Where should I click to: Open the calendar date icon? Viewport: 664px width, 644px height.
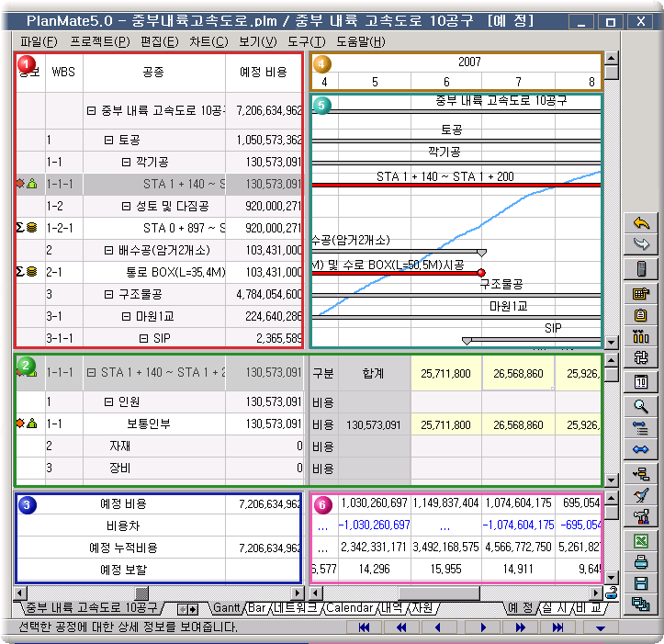tap(642, 382)
